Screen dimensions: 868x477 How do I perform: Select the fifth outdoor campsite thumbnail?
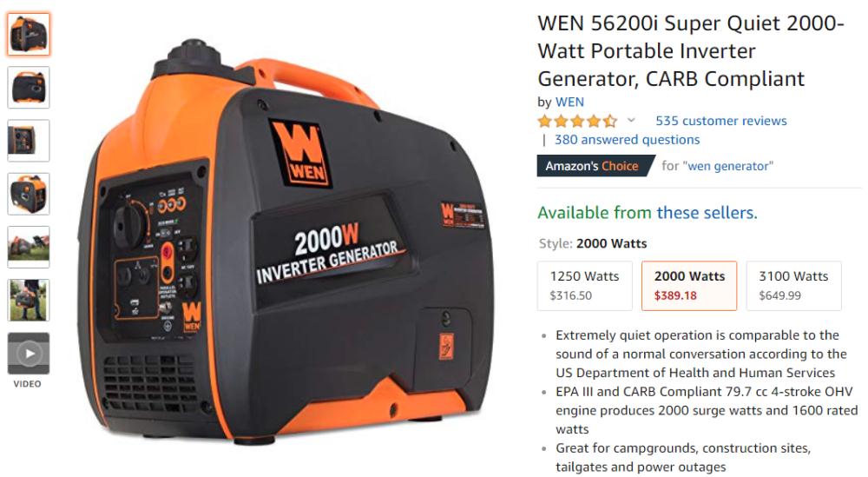coord(29,247)
